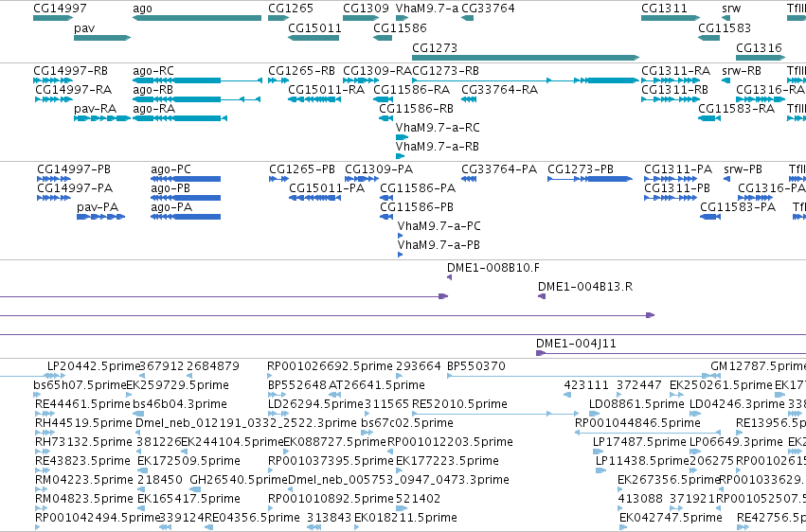Select the VhaM9.7-a-PB protein label
This screenshot has width=806, height=532.
click(x=439, y=245)
